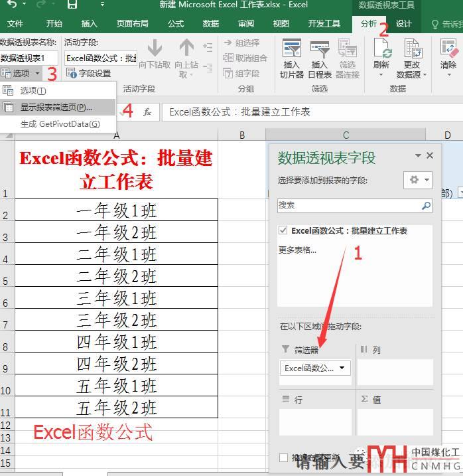Click the Clear (清除) icon
The image size is (463, 476).
[x=448, y=51]
